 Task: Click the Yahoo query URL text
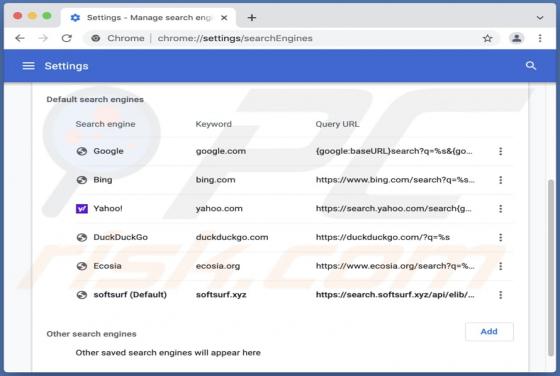click(x=394, y=209)
